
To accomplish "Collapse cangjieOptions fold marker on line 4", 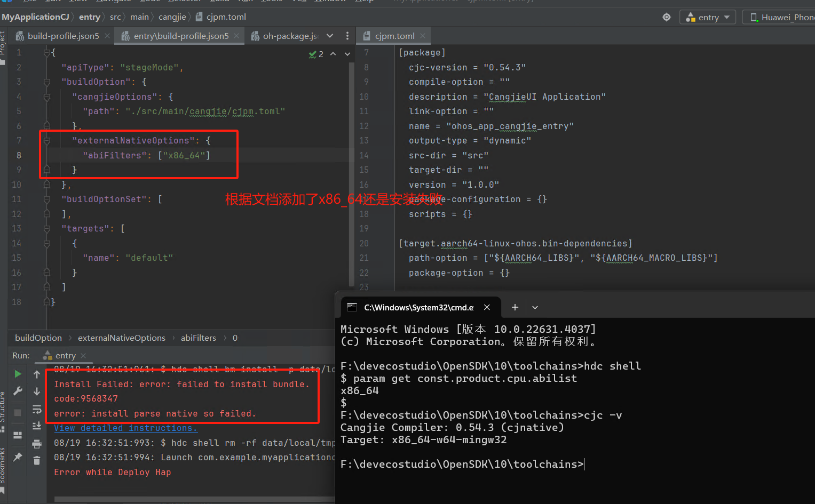I will 47,97.
